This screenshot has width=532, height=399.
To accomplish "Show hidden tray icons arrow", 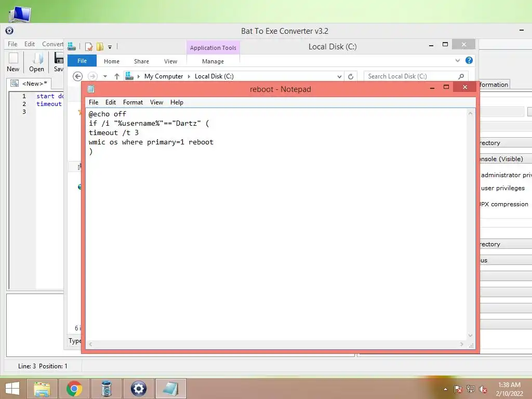I will (x=445, y=389).
